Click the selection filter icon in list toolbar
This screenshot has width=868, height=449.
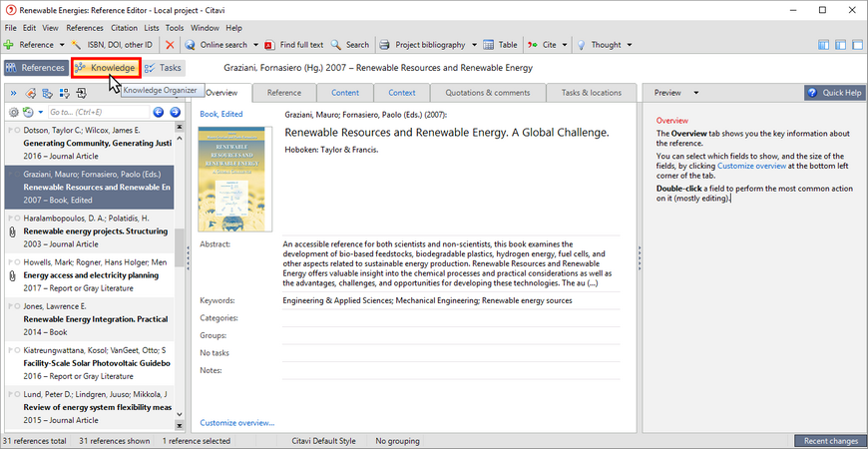pyautogui.click(x=64, y=93)
